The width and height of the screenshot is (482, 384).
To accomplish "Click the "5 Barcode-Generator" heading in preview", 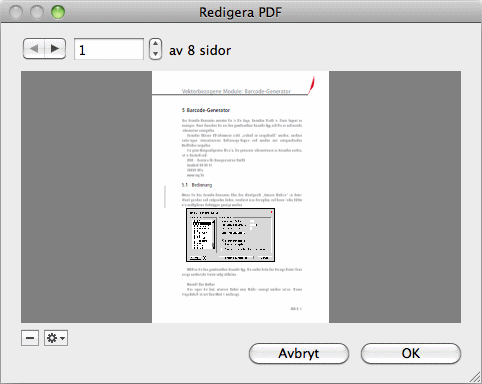I will [206, 110].
